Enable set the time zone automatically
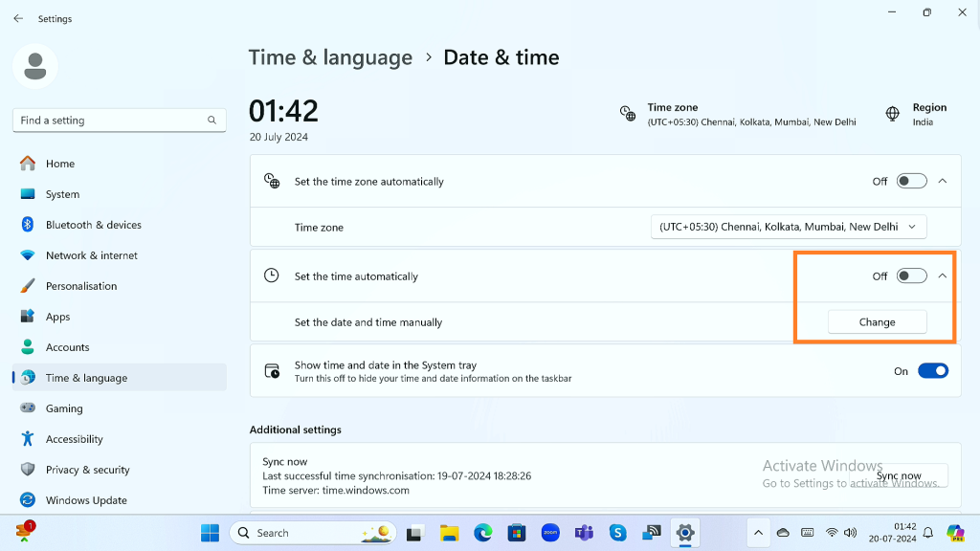The width and height of the screenshot is (980, 551). (x=911, y=181)
